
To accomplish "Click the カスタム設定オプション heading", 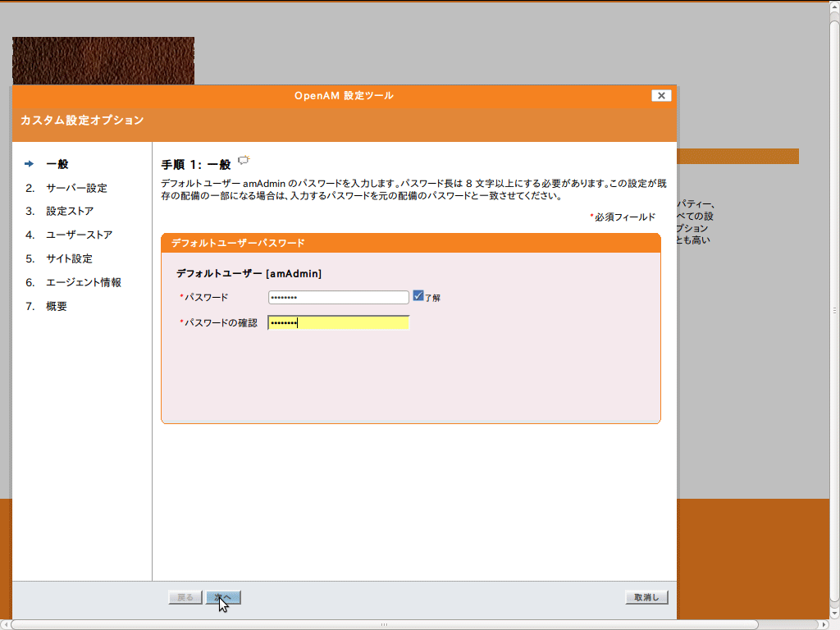I will [82, 120].
